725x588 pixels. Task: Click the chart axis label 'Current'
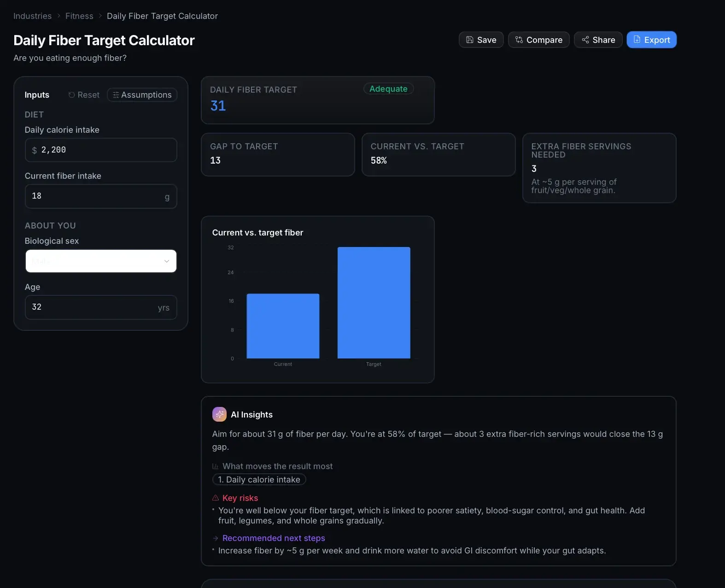point(283,364)
